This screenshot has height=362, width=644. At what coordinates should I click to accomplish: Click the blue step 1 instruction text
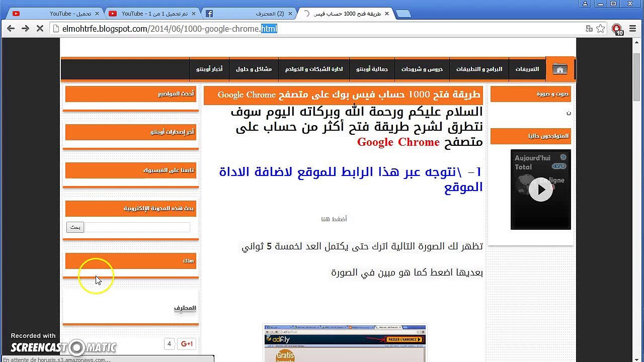(x=351, y=179)
